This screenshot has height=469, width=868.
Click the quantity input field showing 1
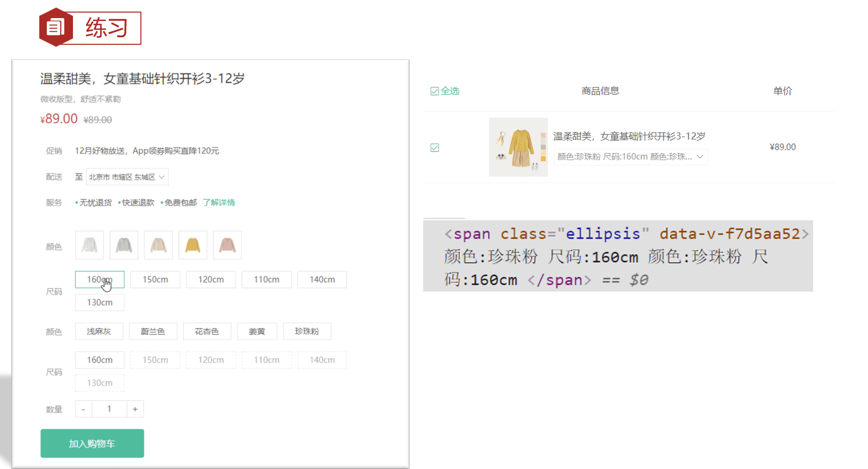coord(109,409)
